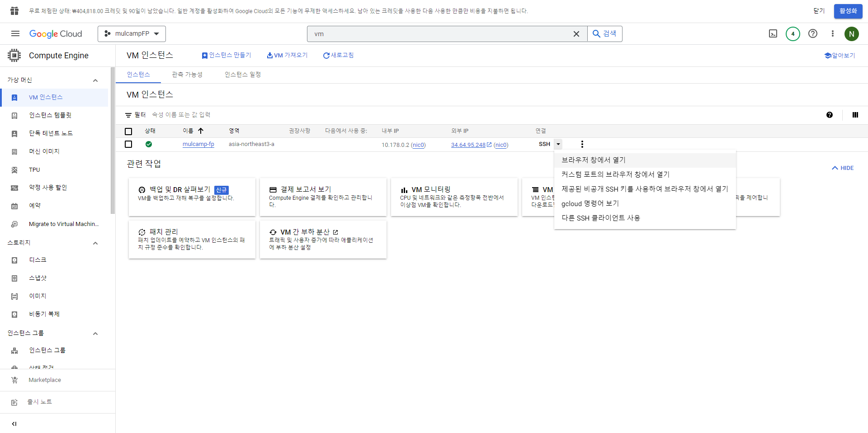Select all instances header checkbox

128,131
